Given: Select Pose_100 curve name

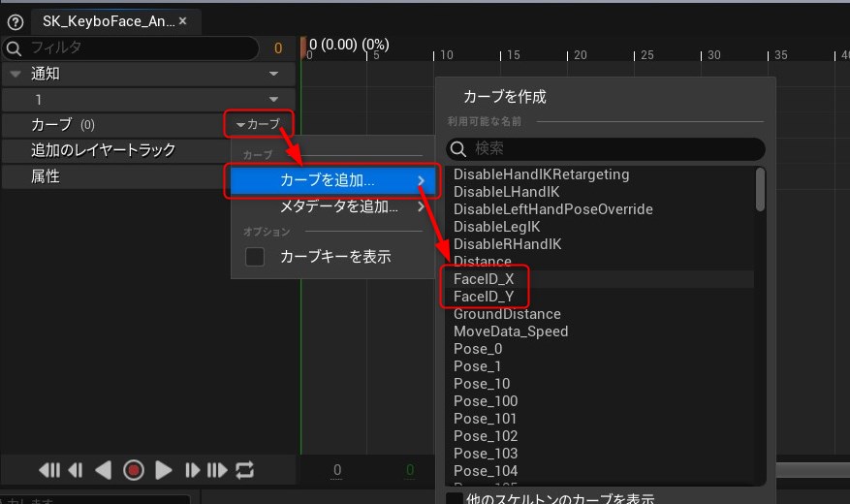Looking at the screenshot, I should tap(486, 401).
